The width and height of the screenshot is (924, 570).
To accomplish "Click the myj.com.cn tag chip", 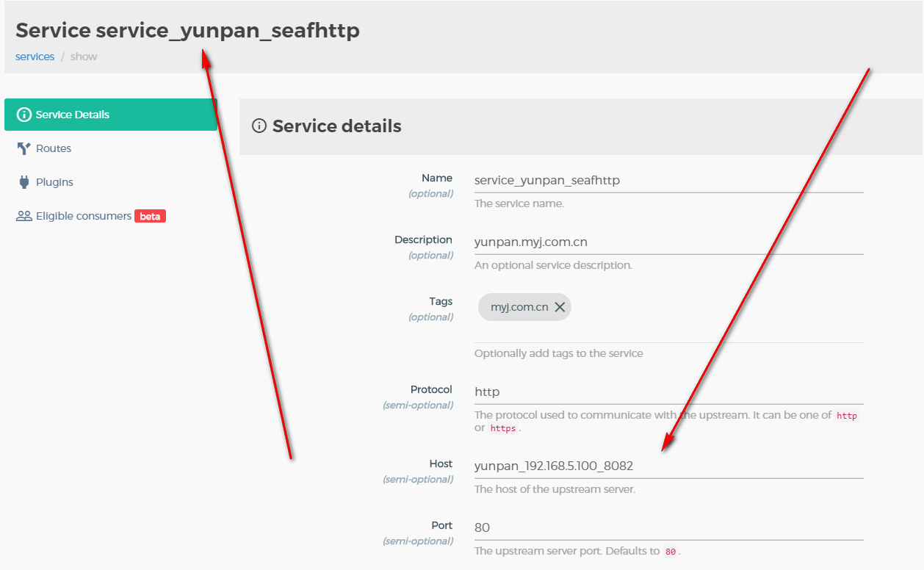I will pyautogui.click(x=519, y=307).
